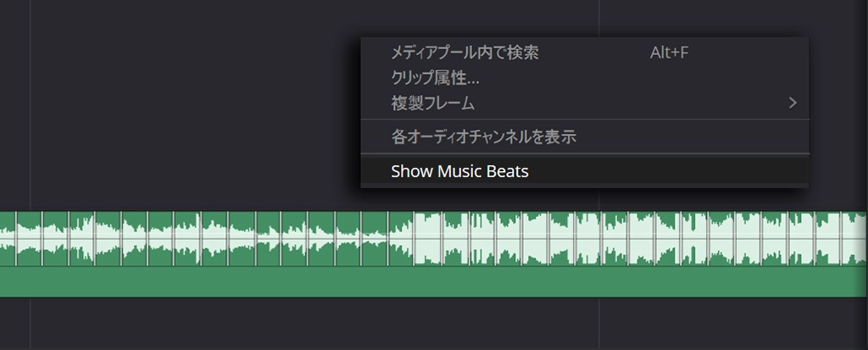Select the Show Music Beats menu entry
The image size is (868, 350).
pos(459,171)
